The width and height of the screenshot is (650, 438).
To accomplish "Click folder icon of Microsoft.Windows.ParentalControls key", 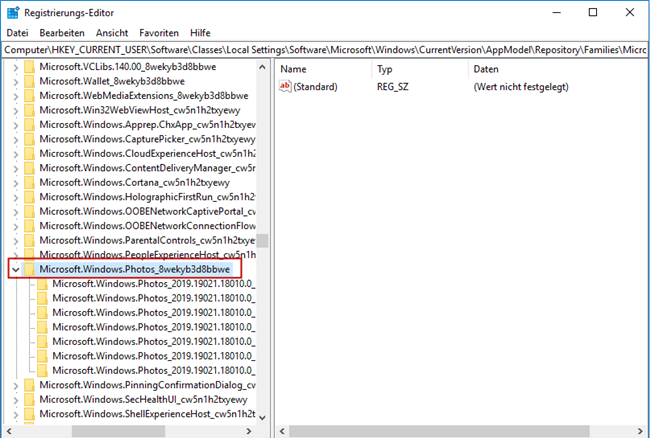I will pyautogui.click(x=29, y=240).
